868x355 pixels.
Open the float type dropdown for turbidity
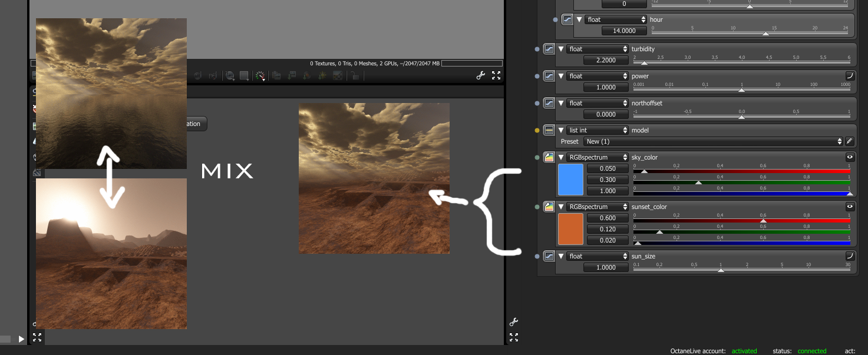pyautogui.click(x=598, y=49)
